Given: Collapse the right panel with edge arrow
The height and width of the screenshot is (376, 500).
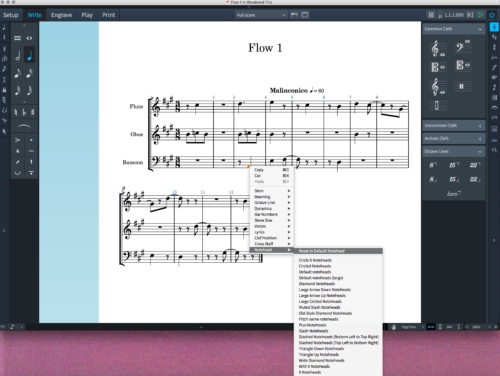Looking at the screenshot, I should point(494,240).
